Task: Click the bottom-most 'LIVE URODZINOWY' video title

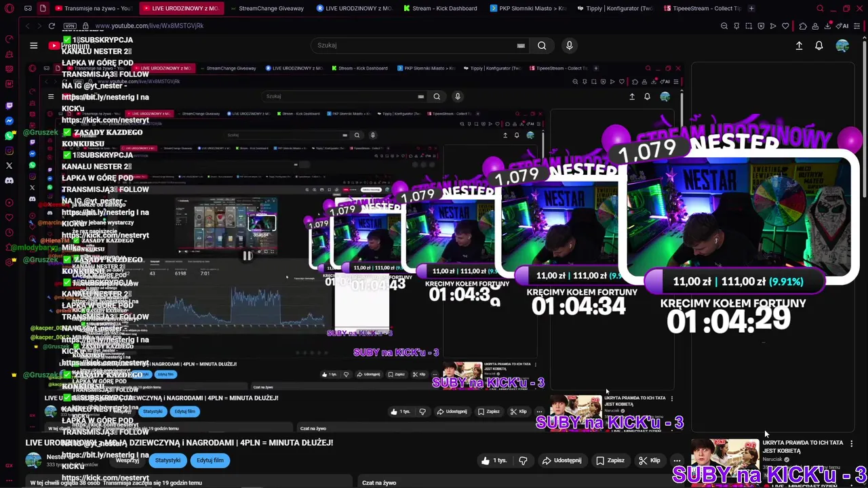Action: pos(179,443)
